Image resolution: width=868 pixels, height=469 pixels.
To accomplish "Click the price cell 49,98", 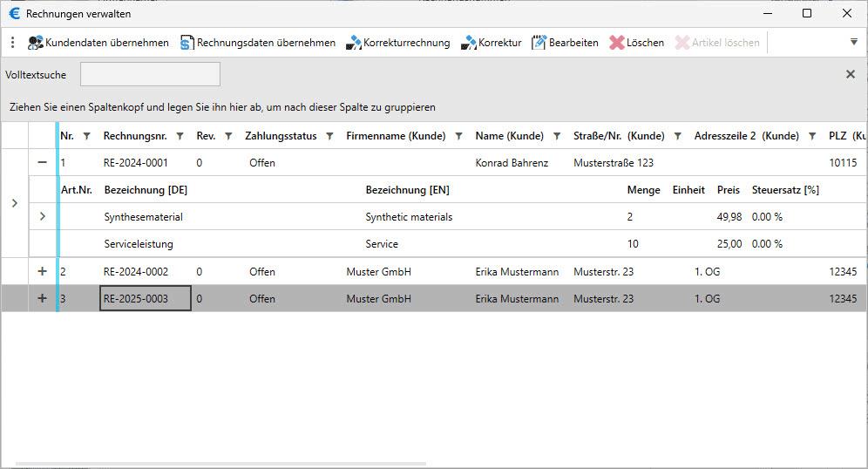I will point(729,217).
